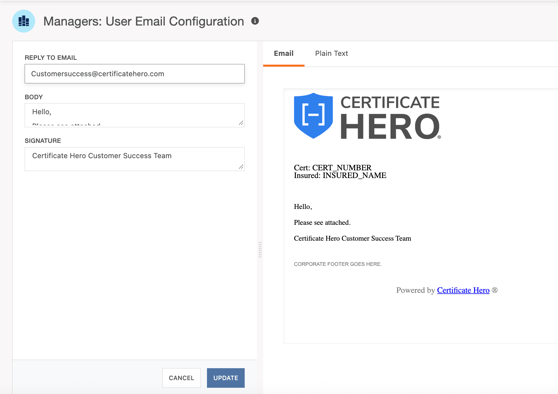Click the 'Hello,' greeting in email preview
The height and width of the screenshot is (394, 558).
click(x=303, y=207)
